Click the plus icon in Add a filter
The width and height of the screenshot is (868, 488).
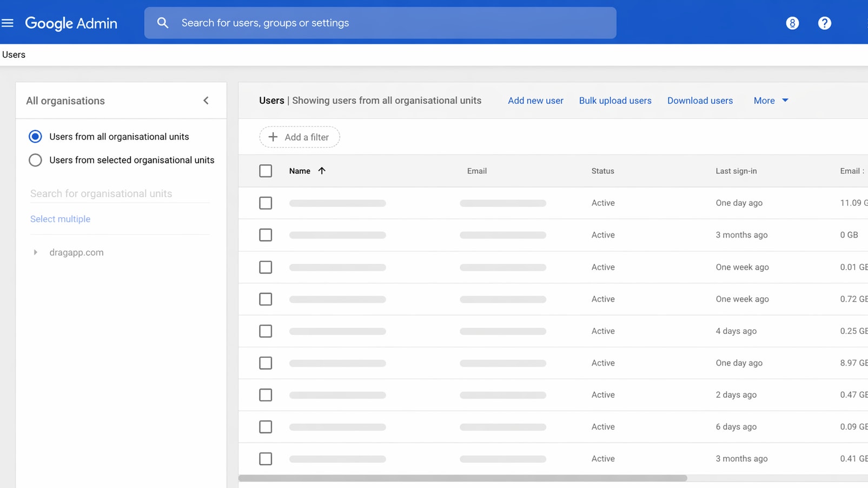pos(273,137)
